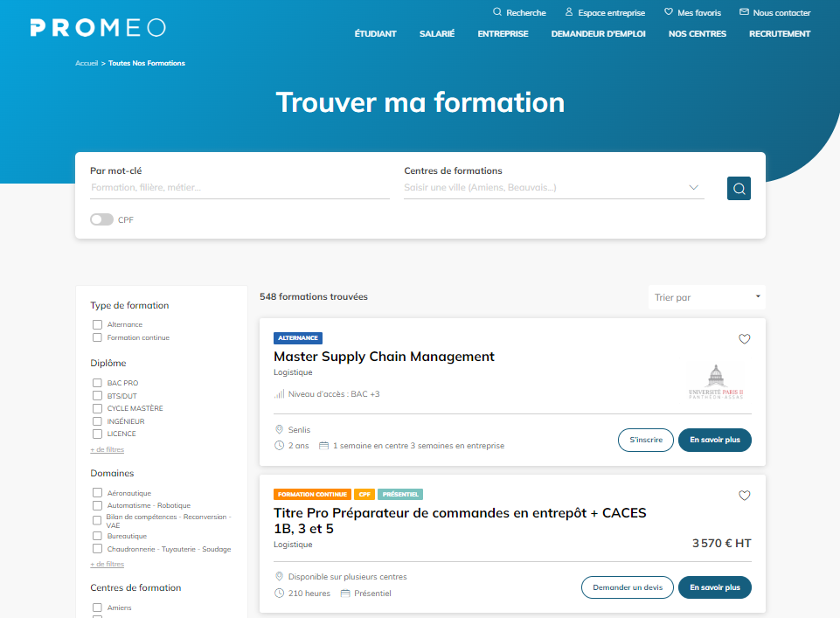Check the BAC PRO diploma checkbox
Image resolution: width=840 pixels, height=618 pixels.
(x=97, y=382)
